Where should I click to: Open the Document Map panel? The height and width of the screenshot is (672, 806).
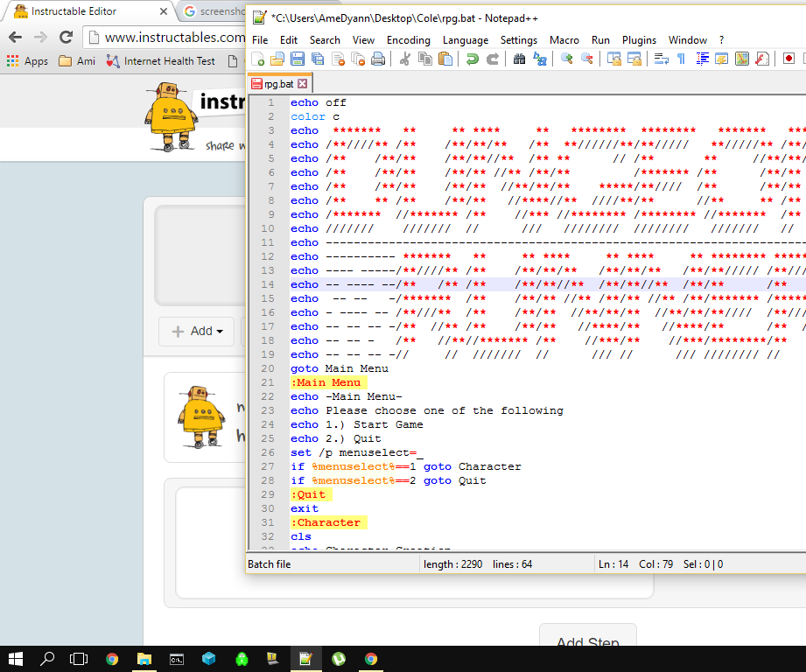[x=742, y=59]
